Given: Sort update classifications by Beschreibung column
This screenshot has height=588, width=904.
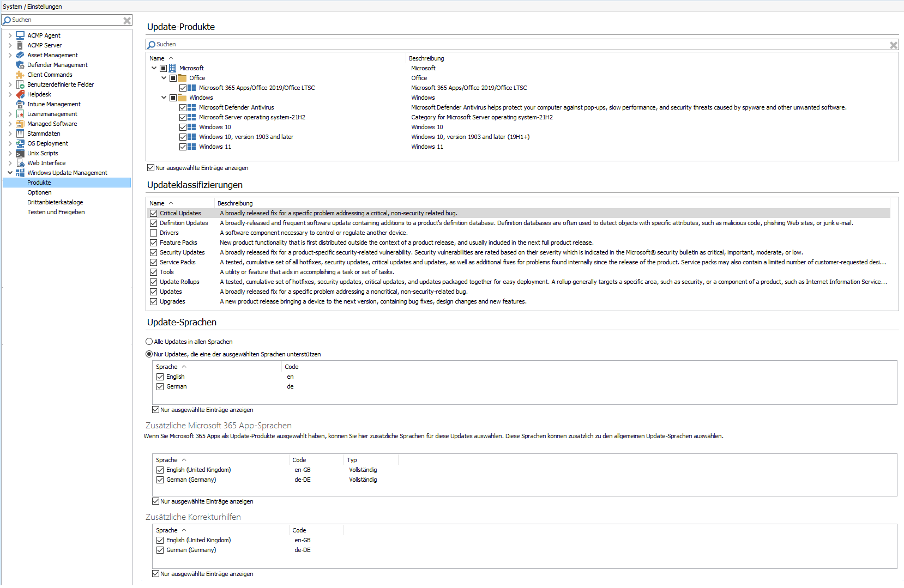Looking at the screenshot, I should point(235,203).
